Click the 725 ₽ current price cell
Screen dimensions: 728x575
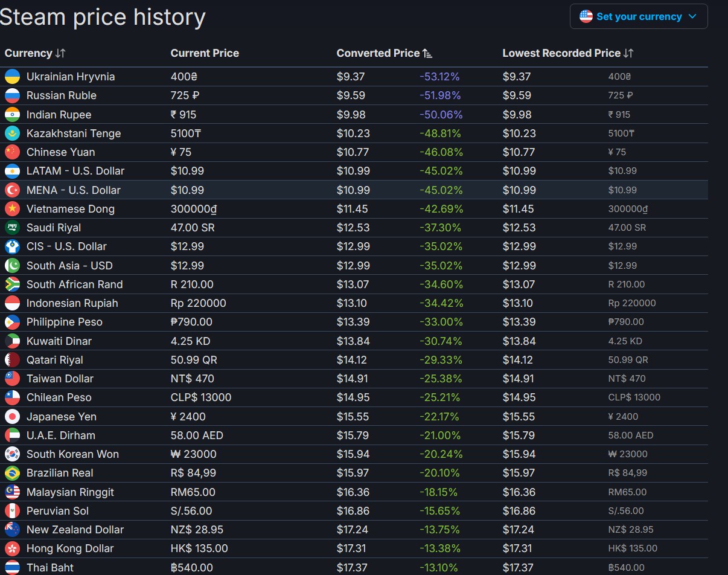click(185, 95)
